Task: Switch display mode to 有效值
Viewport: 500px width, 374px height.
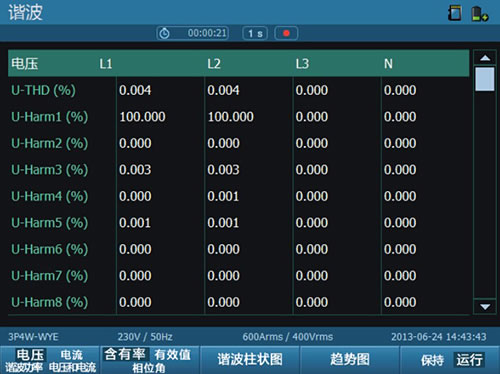Action: point(172,354)
